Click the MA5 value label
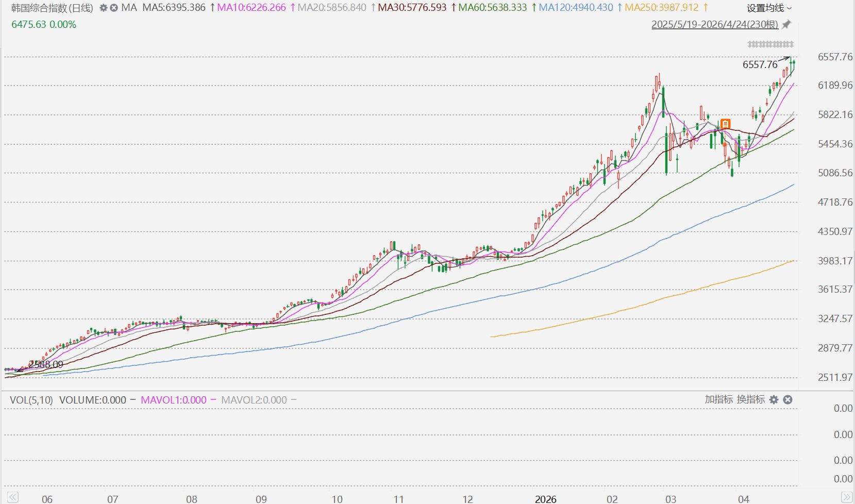The image size is (855, 504). coord(174,8)
